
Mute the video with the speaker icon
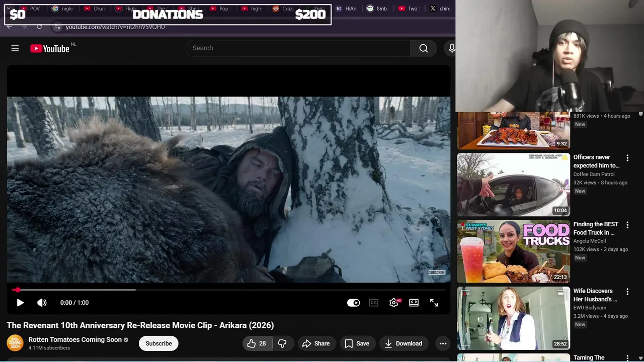pos(42,303)
